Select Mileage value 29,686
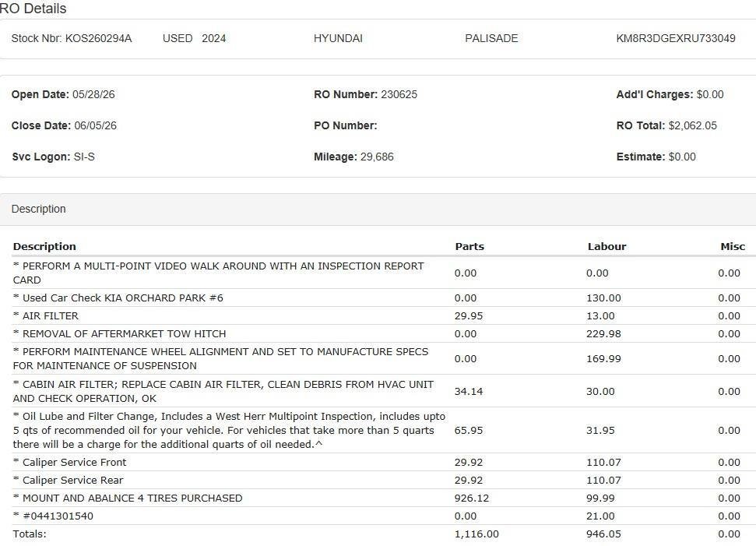The image size is (756, 546). (x=377, y=157)
